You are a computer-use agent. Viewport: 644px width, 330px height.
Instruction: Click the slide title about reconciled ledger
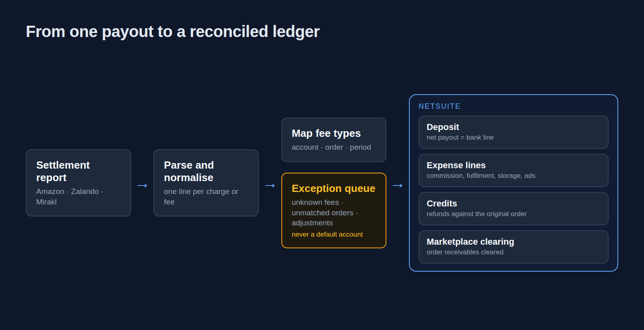[173, 32]
